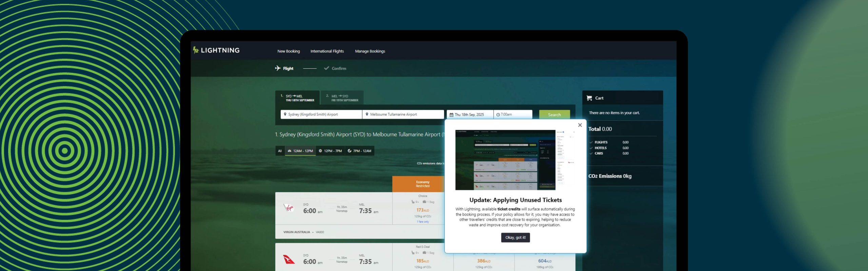This screenshot has width=868, height=271.
Task: Select the 173 AUD Choice fare
Action: (422, 210)
